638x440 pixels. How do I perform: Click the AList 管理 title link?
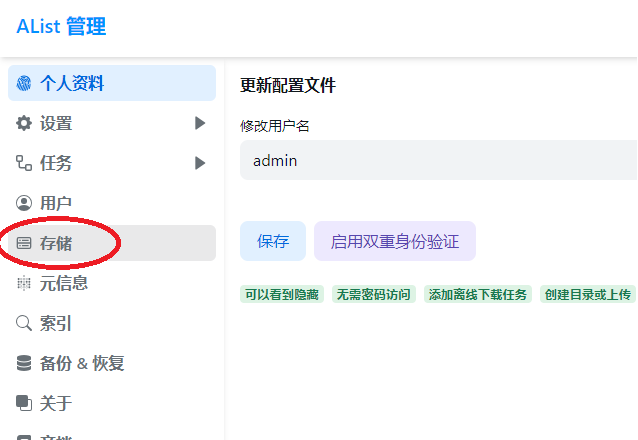click(61, 27)
